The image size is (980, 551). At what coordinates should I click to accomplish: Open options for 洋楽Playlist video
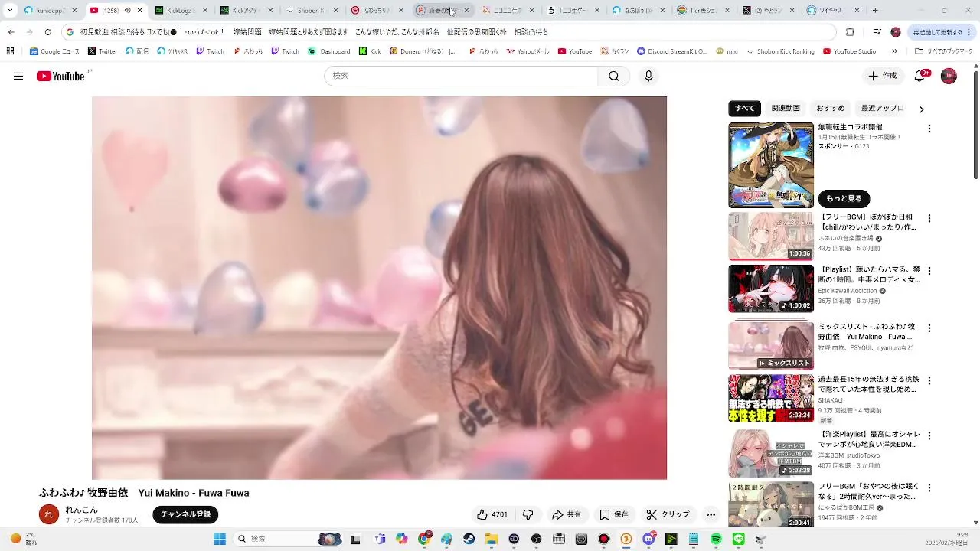(929, 435)
